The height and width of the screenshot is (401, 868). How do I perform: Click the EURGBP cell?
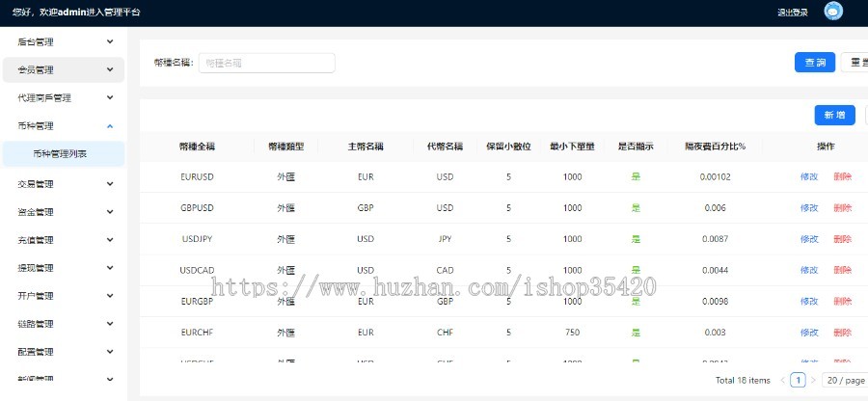197,302
